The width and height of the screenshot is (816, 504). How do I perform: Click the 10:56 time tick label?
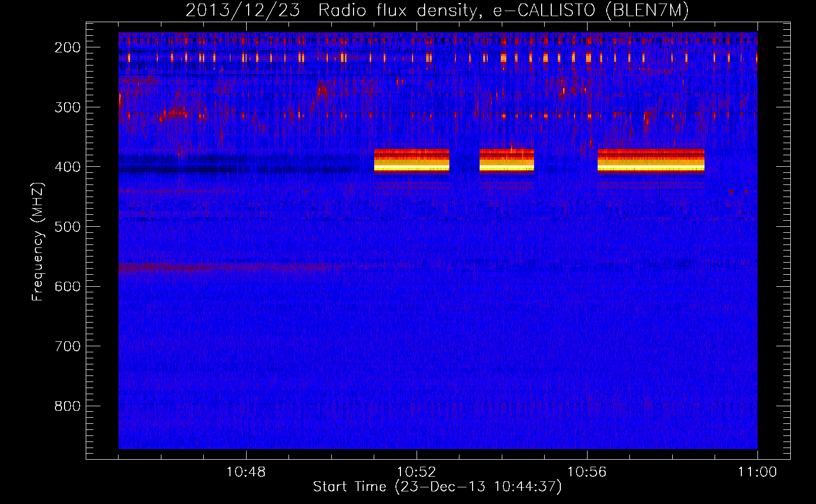(x=587, y=472)
